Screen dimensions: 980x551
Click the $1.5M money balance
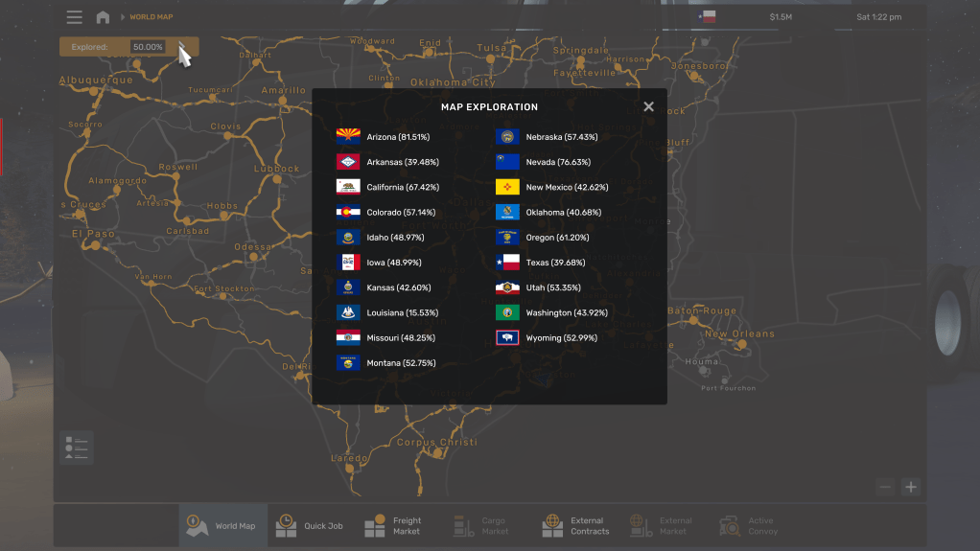(781, 17)
